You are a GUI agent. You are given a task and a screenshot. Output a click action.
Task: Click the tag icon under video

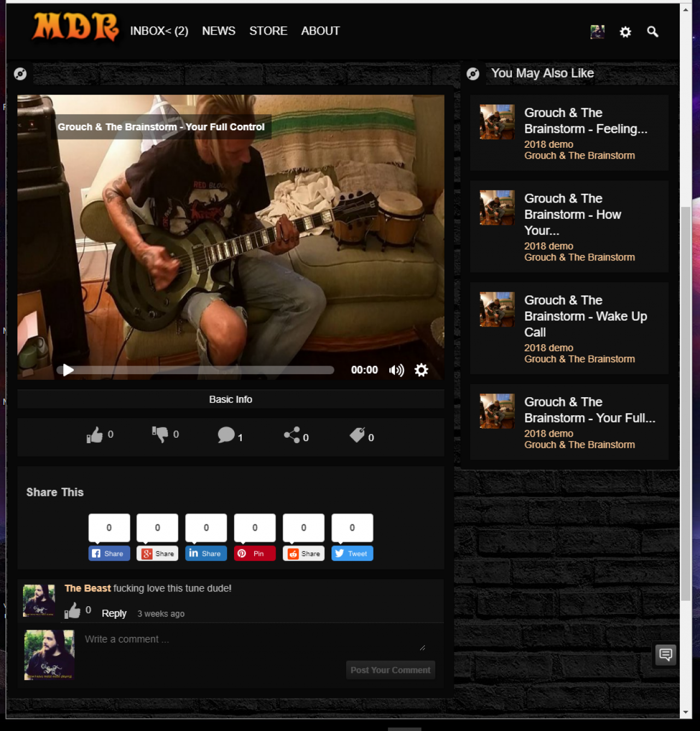pos(357,435)
